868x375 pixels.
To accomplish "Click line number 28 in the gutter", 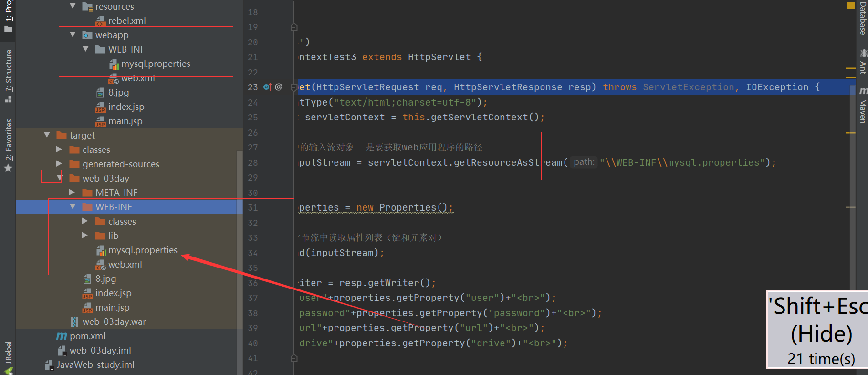I will [252, 162].
